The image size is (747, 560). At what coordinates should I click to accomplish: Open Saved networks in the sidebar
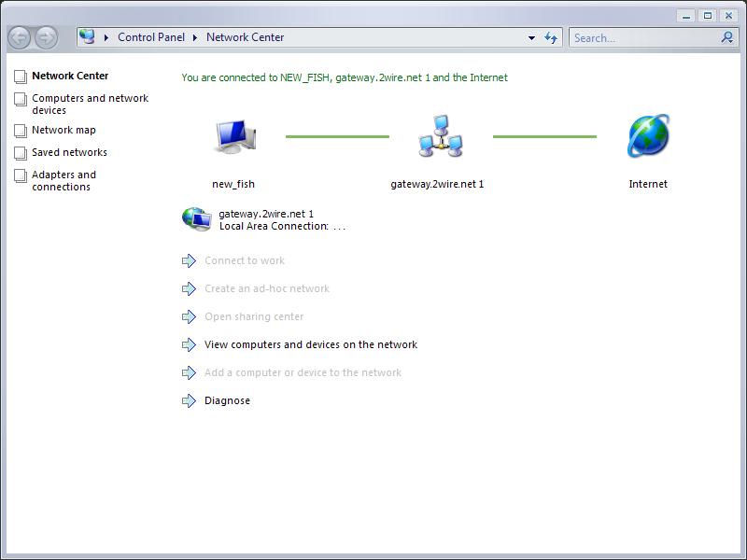pyautogui.click(x=69, y=152)
